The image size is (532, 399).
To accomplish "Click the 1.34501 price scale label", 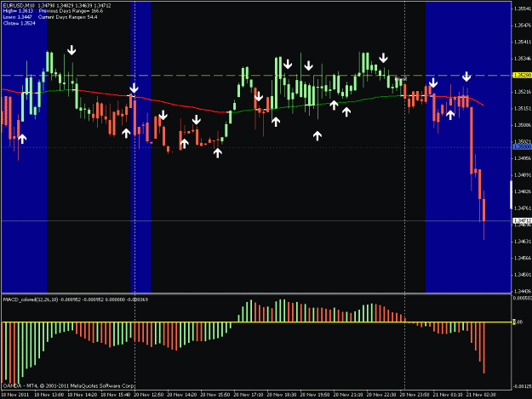I will 523,275.
